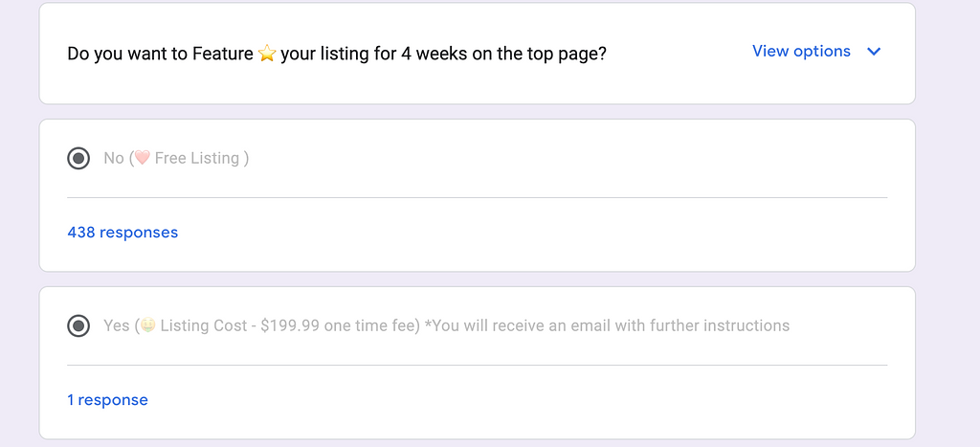The height and width of the screenshot is (447, 980).
Task: Click the "Free Listing )" text
Action: (x=201, y=158)
